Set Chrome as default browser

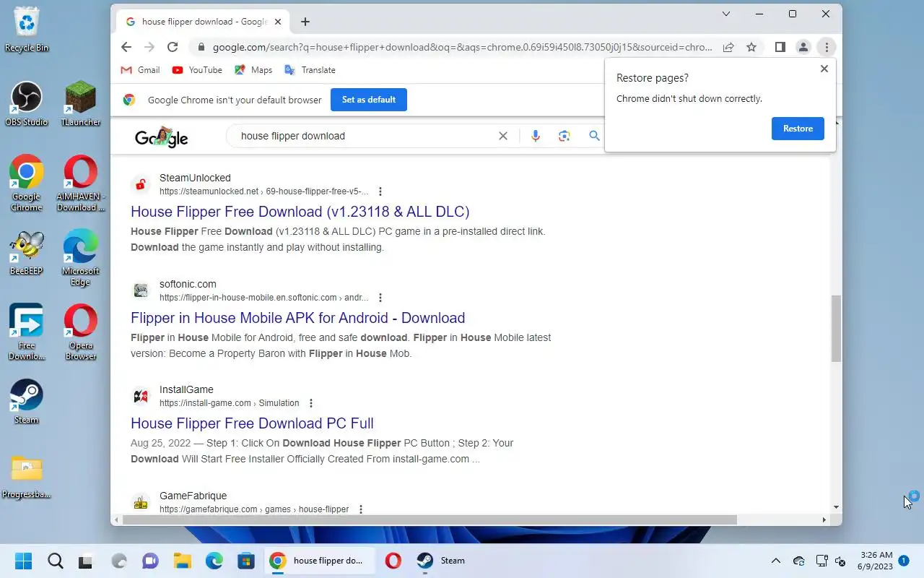coord(369,100)
